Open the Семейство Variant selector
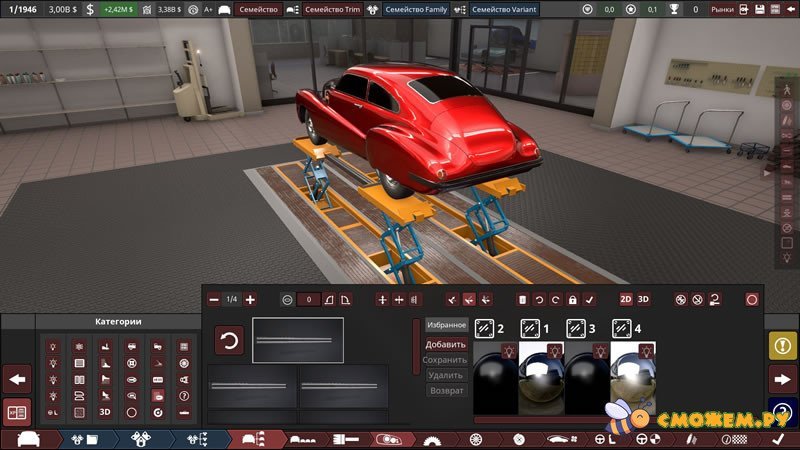Image resolution: width=800 pixels, height=450 pixels. [503, 9]
